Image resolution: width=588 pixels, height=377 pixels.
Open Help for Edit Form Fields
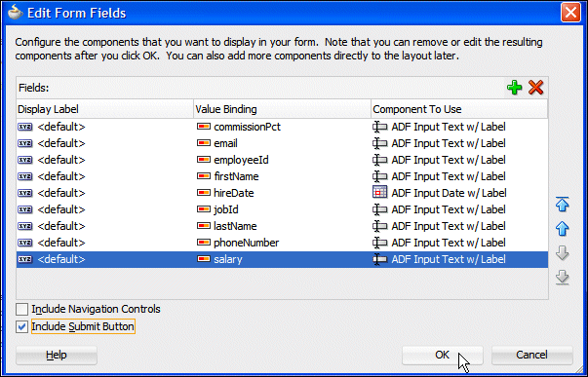click(57, 355)
